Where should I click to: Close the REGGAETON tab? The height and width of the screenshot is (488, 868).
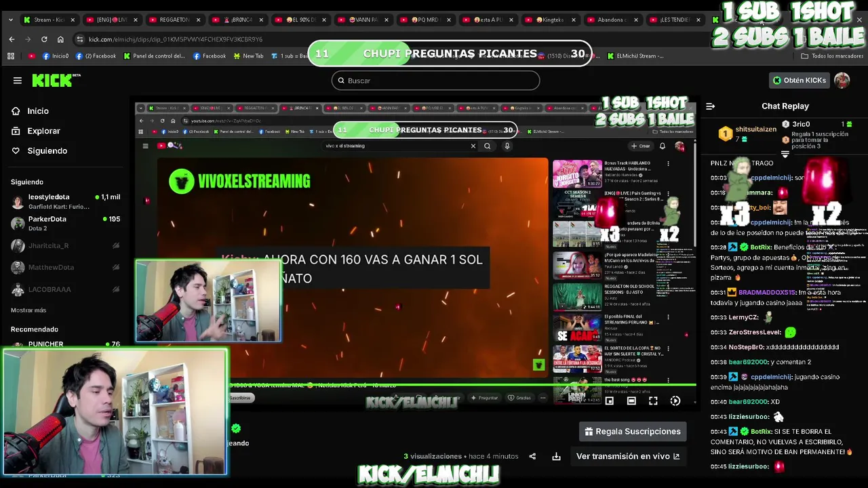point(197,20)
